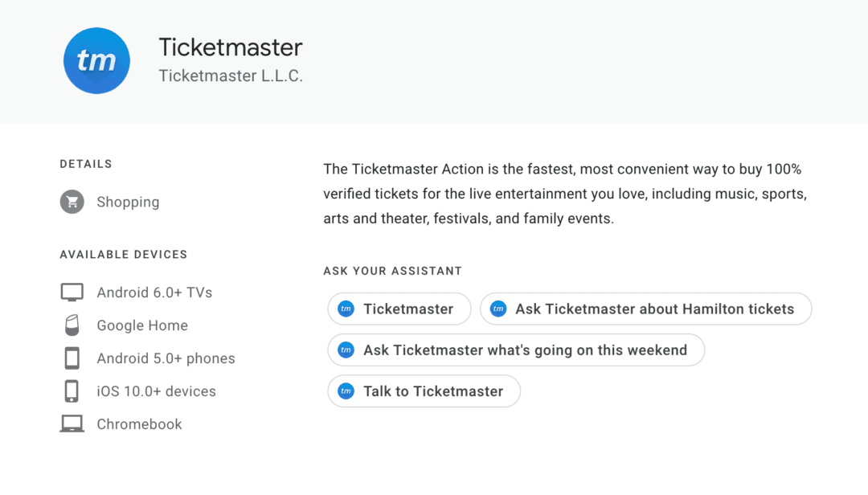Click the large Ticketmaster tm logo
Screen dimensions: 868x495
(96, 61)
